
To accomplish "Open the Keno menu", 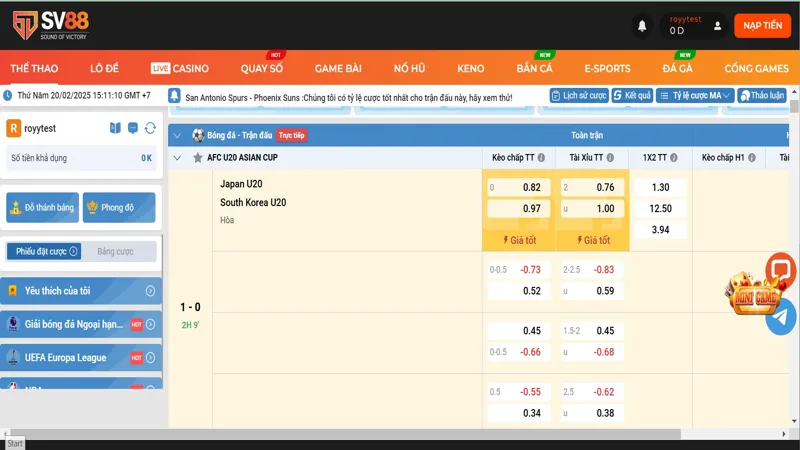I will point(470,68).
